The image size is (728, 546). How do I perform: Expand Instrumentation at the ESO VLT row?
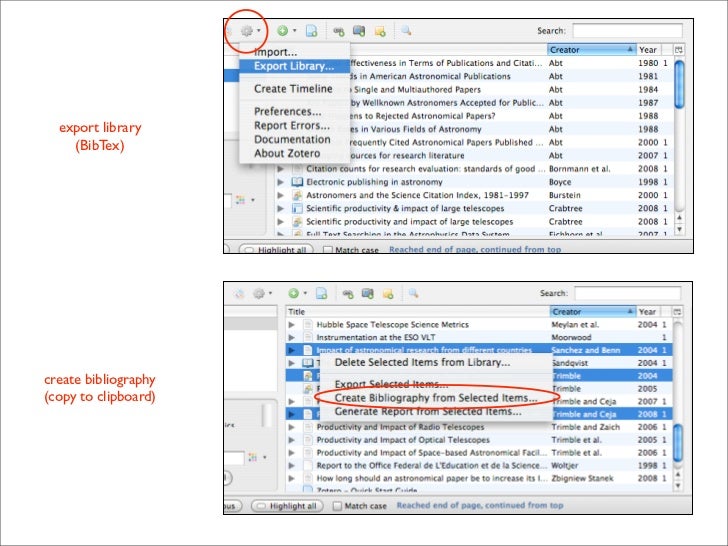point(292,338)
